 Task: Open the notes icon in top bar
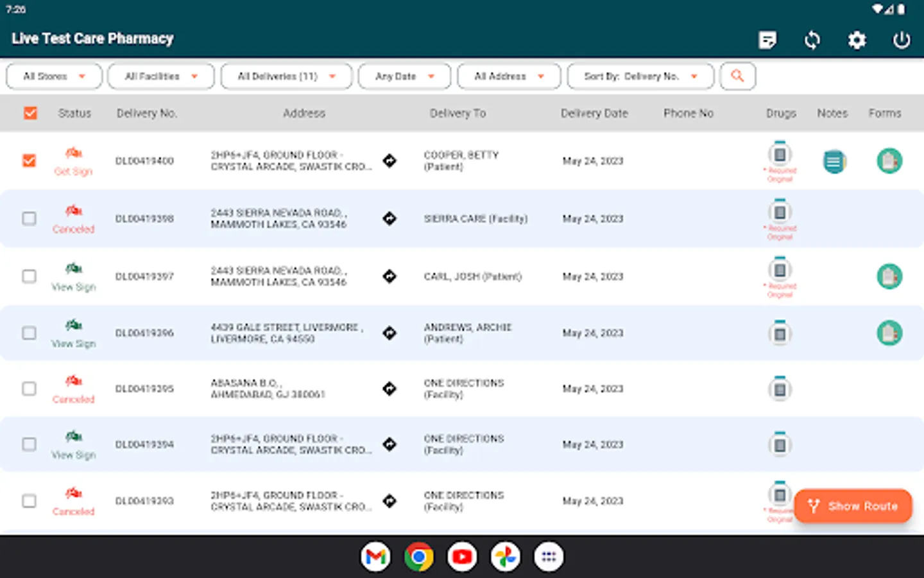(x=767, y=40)
